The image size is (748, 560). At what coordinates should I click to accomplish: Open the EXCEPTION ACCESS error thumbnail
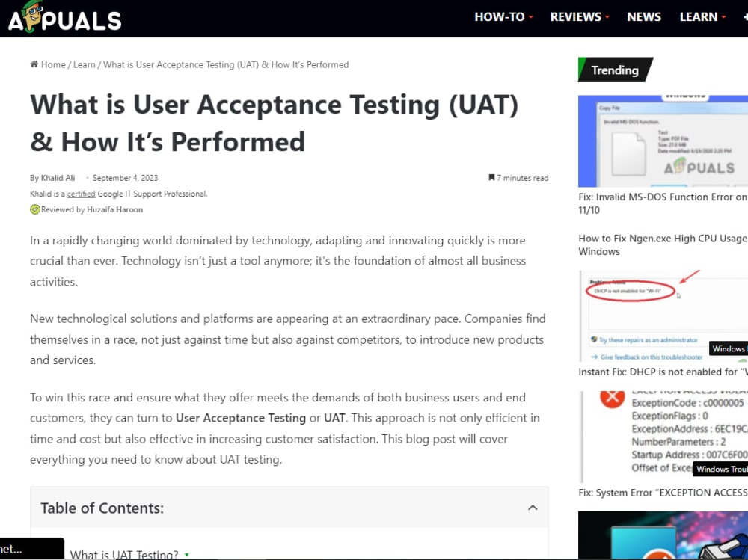(663, 437)
